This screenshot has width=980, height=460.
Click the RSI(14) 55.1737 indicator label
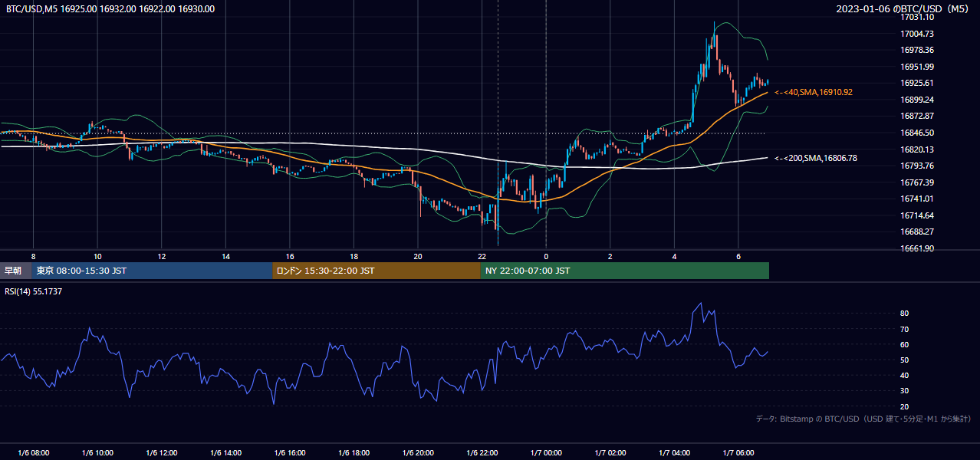34,291
